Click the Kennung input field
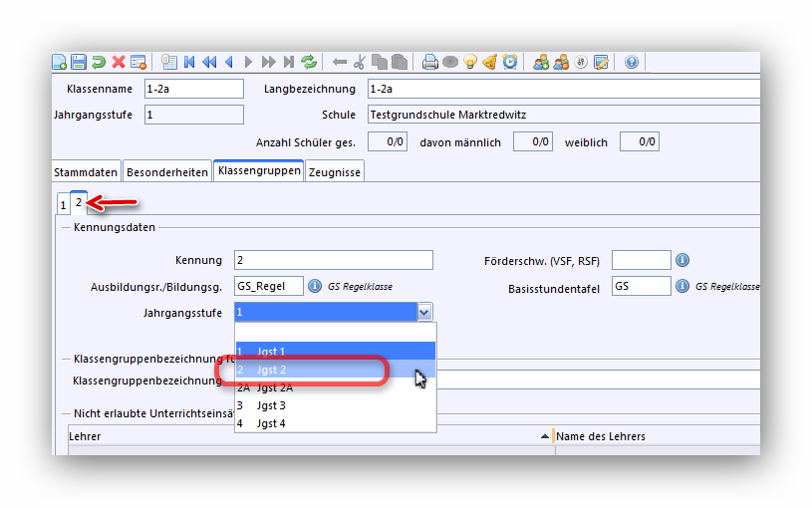 pyautogui.click(x=334, y=260)
